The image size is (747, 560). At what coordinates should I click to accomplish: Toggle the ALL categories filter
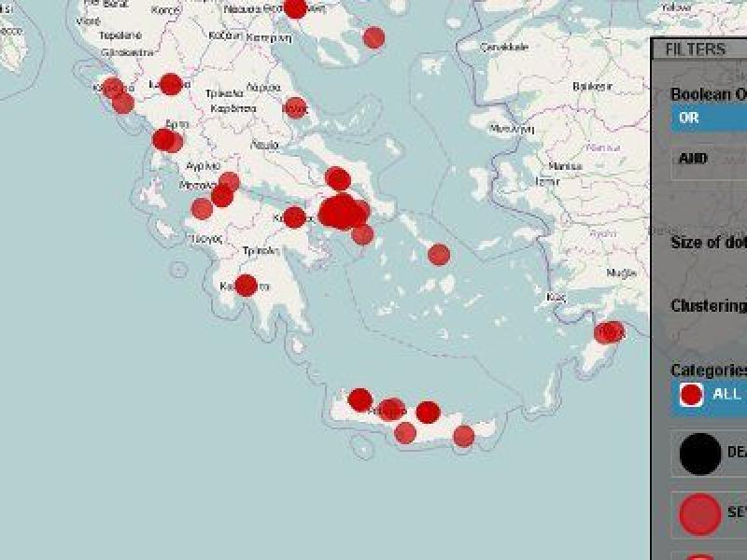pyautogui.click(x=708, y=394)
